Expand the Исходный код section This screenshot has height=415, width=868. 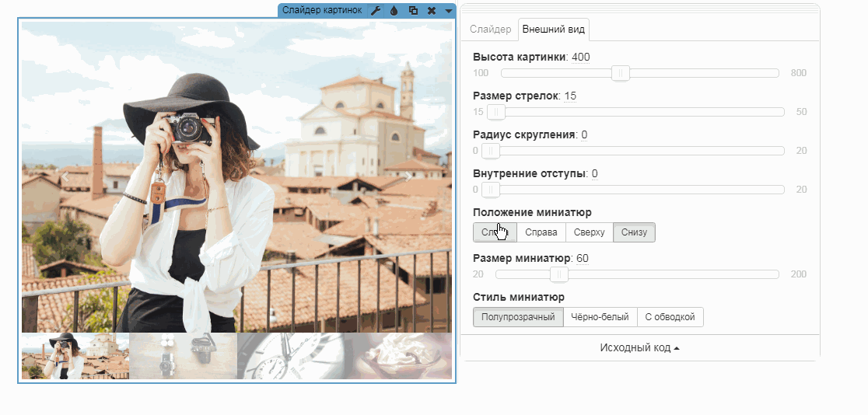(639, 348)
